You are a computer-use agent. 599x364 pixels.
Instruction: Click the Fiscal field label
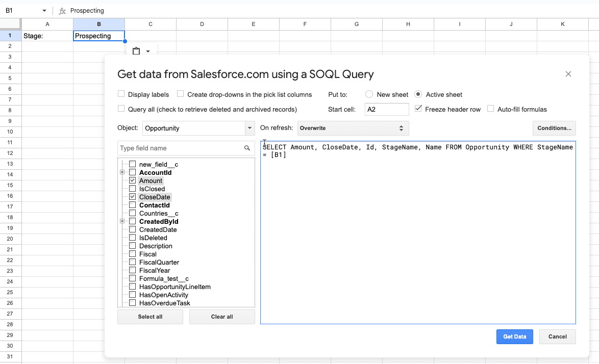pyautogui.click(x=148, y=254)
